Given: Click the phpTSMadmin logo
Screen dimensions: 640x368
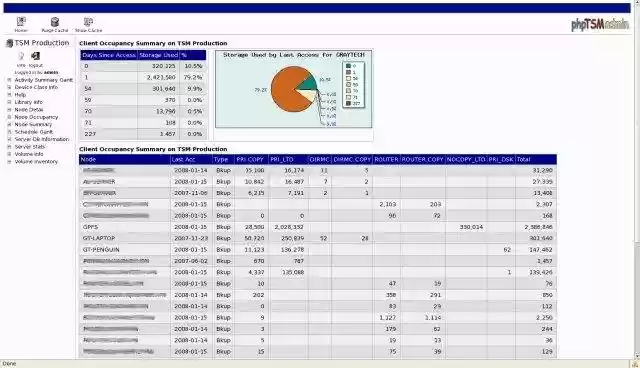Looking at the screenshot, I should pyautogui.click(x=600, y=24).
